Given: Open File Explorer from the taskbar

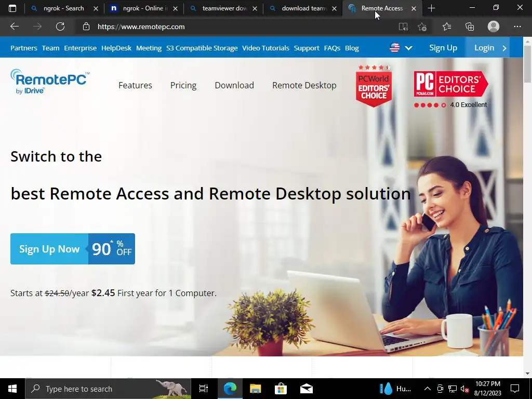Looking at the screenshot, I should pyautogui.click(x=255, y=389).
